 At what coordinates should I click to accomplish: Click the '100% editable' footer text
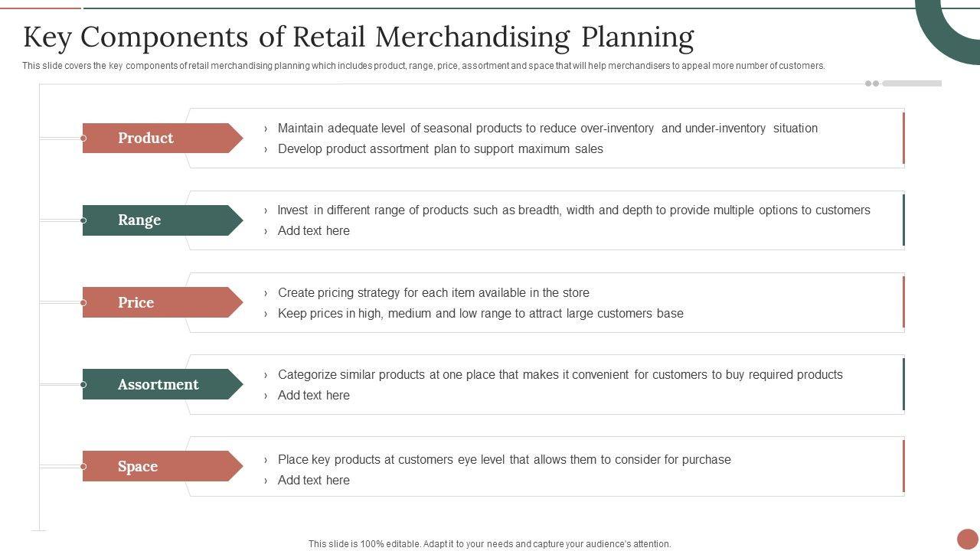click(x=489, y=544)
